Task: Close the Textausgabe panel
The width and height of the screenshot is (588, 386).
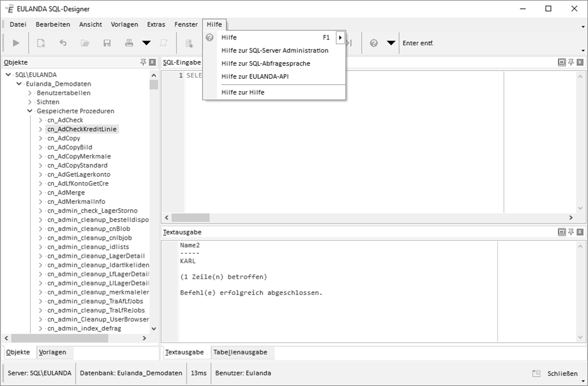Action: tap(580, 232)
